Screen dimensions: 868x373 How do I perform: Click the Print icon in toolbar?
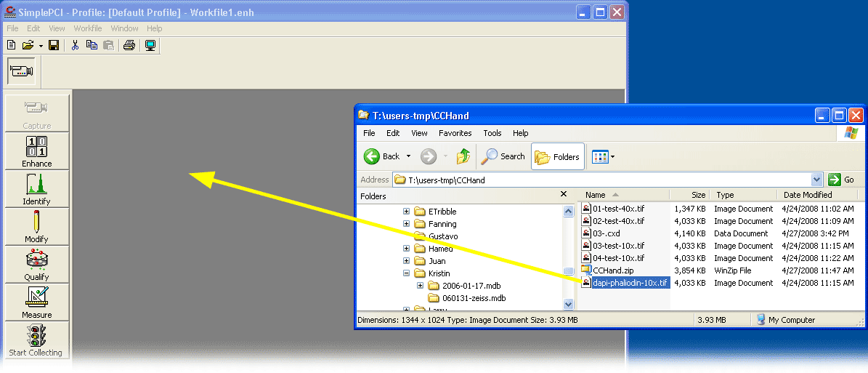point(129,45)
